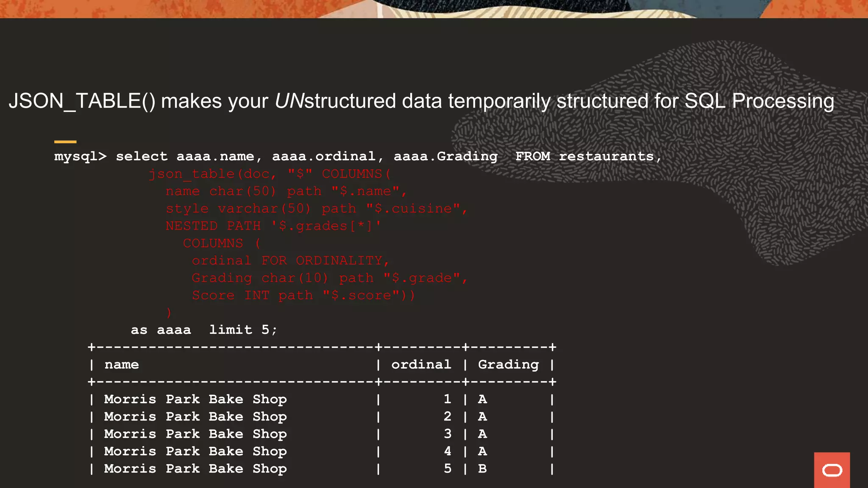Click 'name char(50) path "$.name",' line
Viewport: 868px width, 488px height.
287,191
